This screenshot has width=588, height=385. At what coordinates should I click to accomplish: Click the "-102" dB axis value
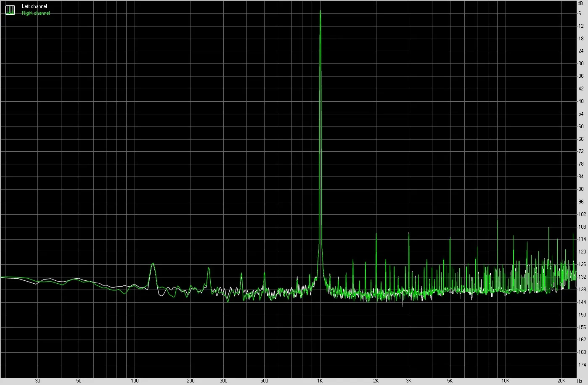pos(582,214)
